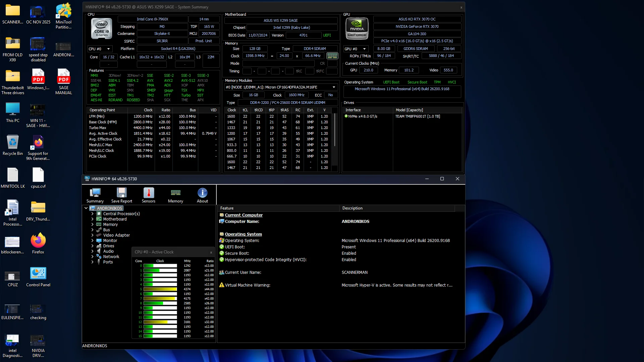Open the SAGE MANUAL PDF icon
The image size is (644, 362).
tap(63, 81)
